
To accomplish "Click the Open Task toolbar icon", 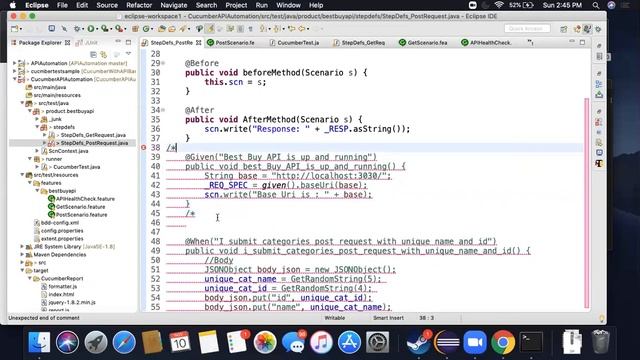I will [x=172, y=29].
